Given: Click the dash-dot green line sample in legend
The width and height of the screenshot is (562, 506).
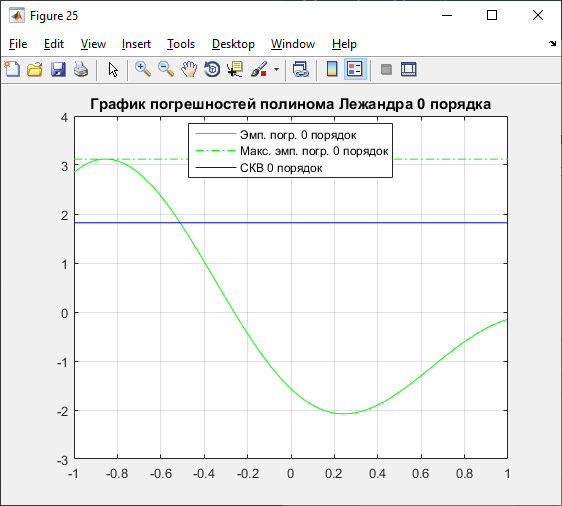Looking at the screenshot, I should pos(216,151).
